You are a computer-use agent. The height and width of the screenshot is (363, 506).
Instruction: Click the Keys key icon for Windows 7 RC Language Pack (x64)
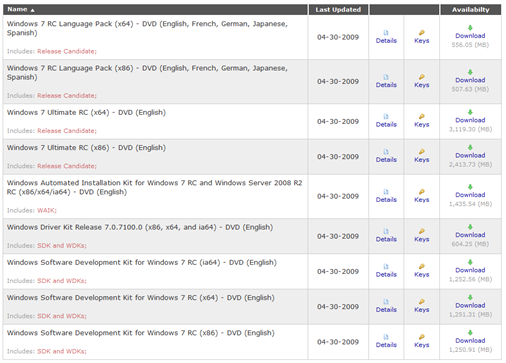[x=422, y=32]
